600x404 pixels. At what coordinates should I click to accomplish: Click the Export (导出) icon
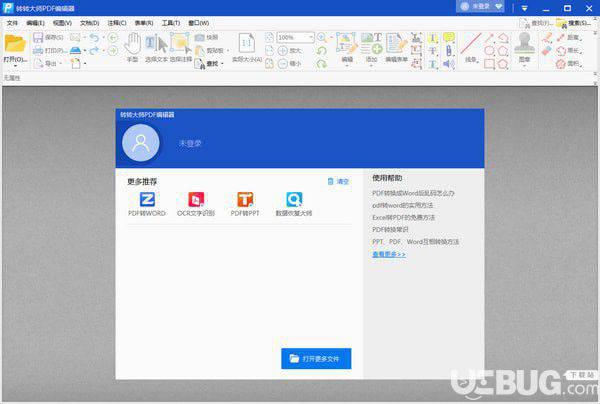(38, 63)
